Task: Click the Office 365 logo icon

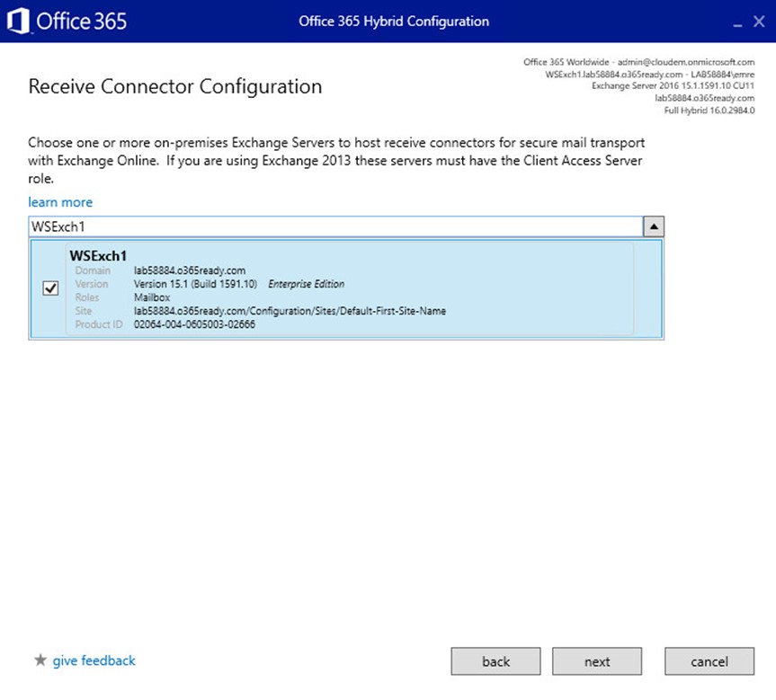Action: point(18,22)
